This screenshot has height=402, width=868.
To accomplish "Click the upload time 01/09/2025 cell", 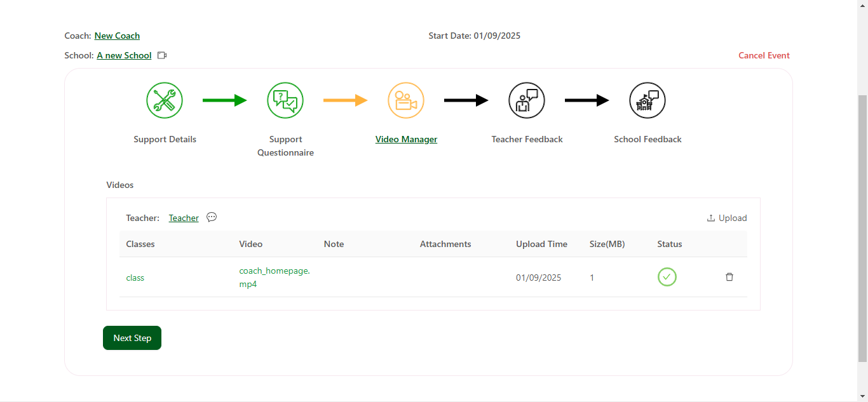I will (x=538, y=278).
